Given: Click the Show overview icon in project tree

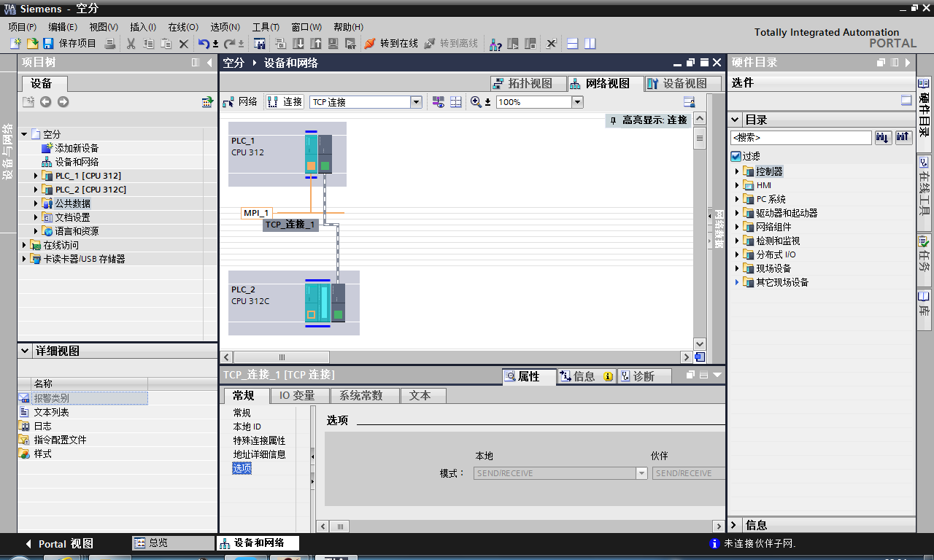Looking at the screenshot, I should pyautogui.click(x=207, y=102).
